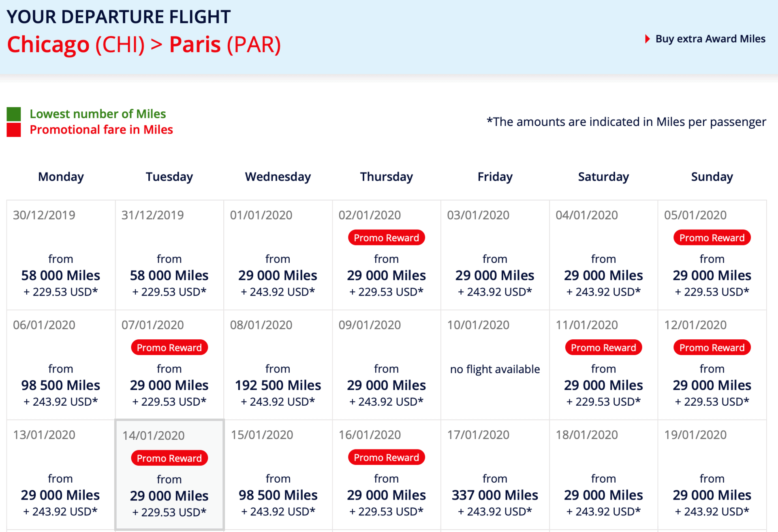The image size is (778, 532).
Task: Pick the 19/01/2020 Sunday flight cell
Action: (x=712, y=475)
